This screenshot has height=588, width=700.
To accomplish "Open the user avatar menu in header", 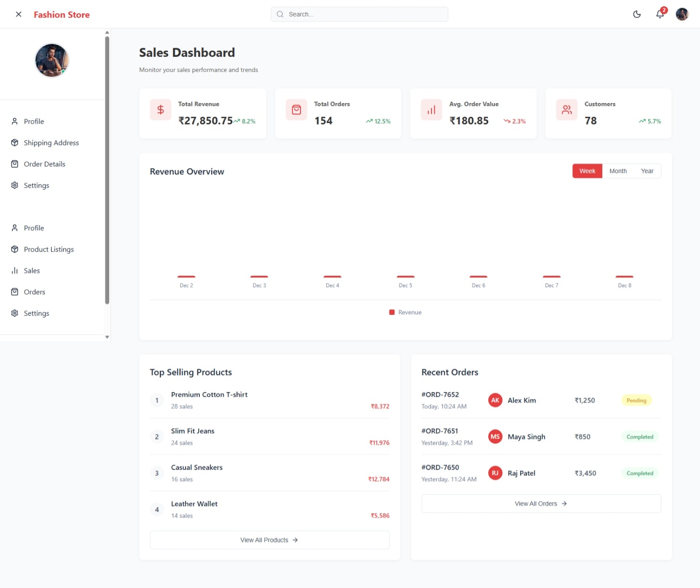I will (x=682, y=14).
